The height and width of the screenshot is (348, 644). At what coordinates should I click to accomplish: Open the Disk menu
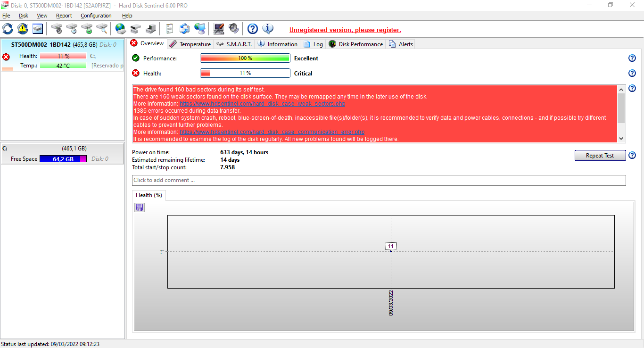(x=24, y=16)
